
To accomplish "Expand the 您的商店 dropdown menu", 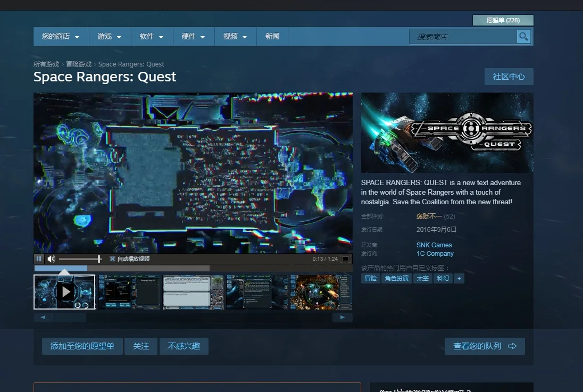I will [61, 37].
